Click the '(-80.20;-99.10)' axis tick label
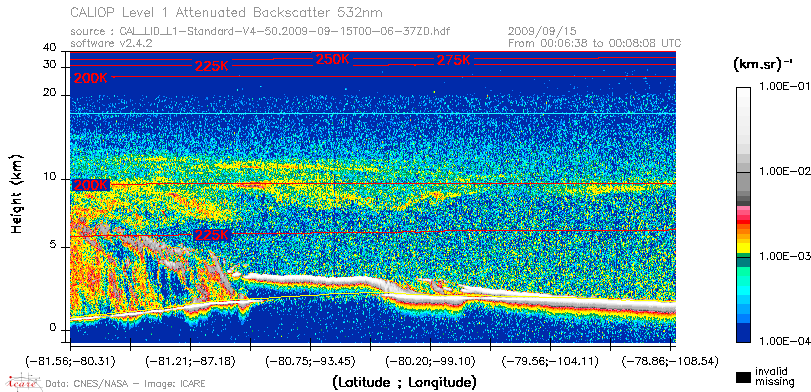 tap(431, 361)
